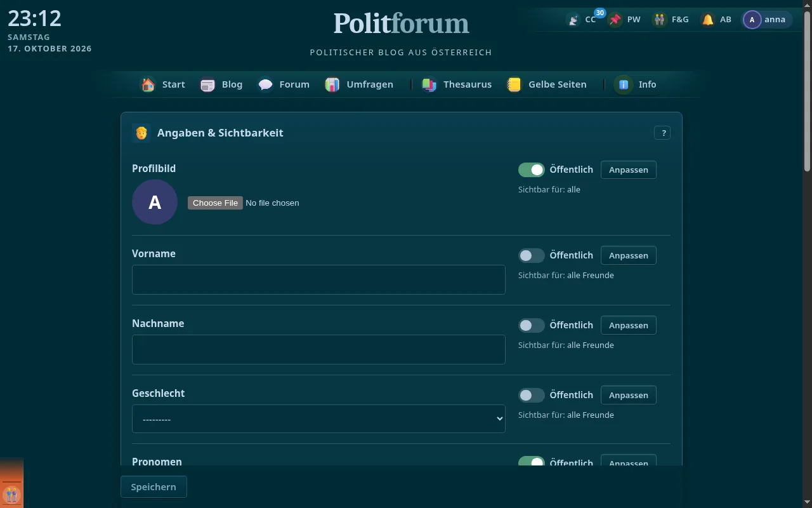Click the PW pin icon
The height and width of the screenshot is (508, 812).
(x=615, y=20)
